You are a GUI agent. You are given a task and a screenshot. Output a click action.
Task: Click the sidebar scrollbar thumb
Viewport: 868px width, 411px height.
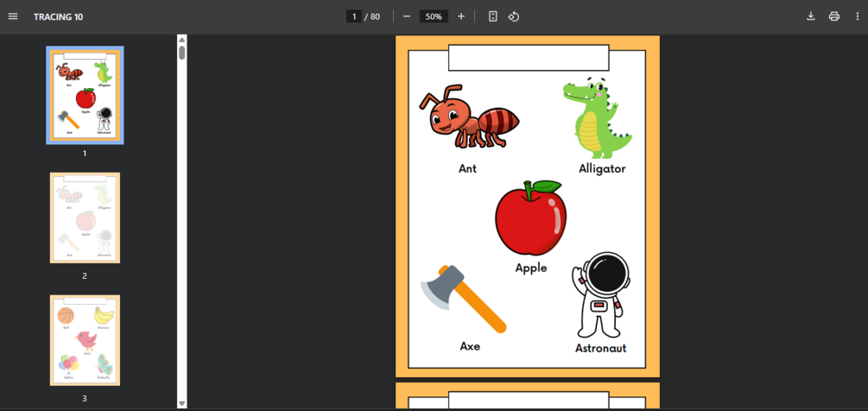tap(182, 54)
